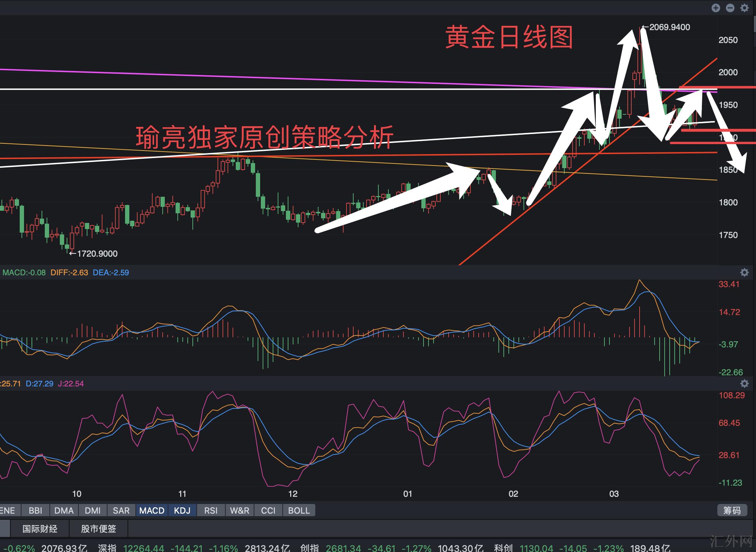Open KDJ panel settings gear
This screenshot has height=552, width=756.
click(745, 384)
